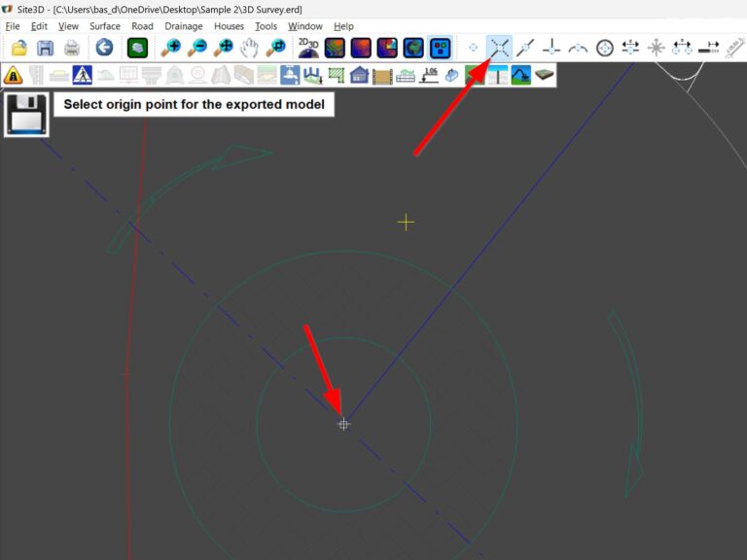Open the Help menu
747x560 pixels.
coord(343,26)
